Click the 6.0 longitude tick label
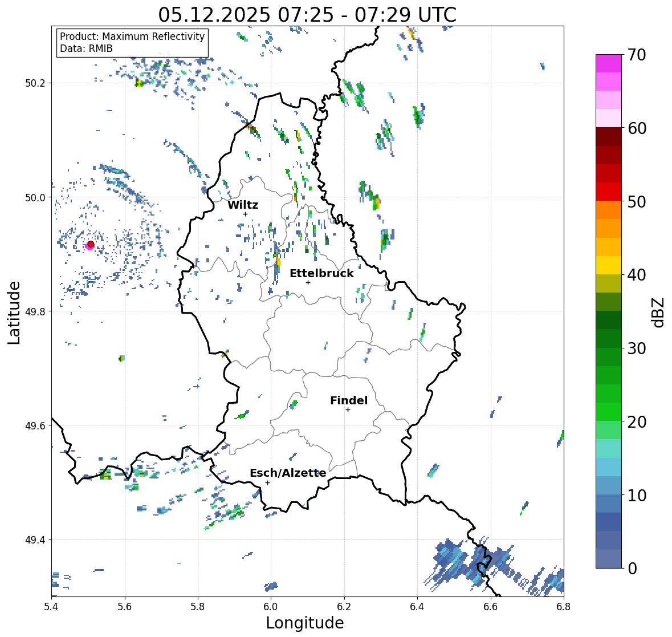Viewport: 672px width, 637px height. click(x=271, y=607)
